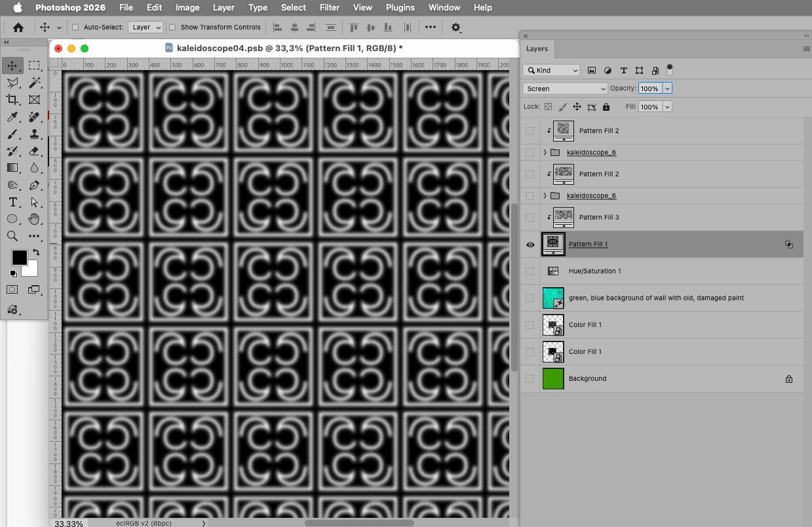Select the Spot Healing Brush tool
Viewport: 812px width, 527px height.
point(34,117)
